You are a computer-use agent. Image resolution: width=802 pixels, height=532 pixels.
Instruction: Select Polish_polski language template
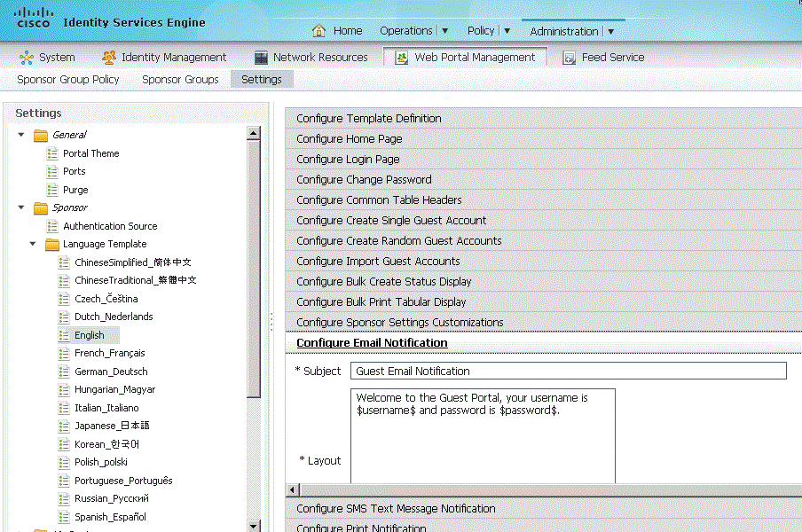pyautogui.click(x=101, y=462)
